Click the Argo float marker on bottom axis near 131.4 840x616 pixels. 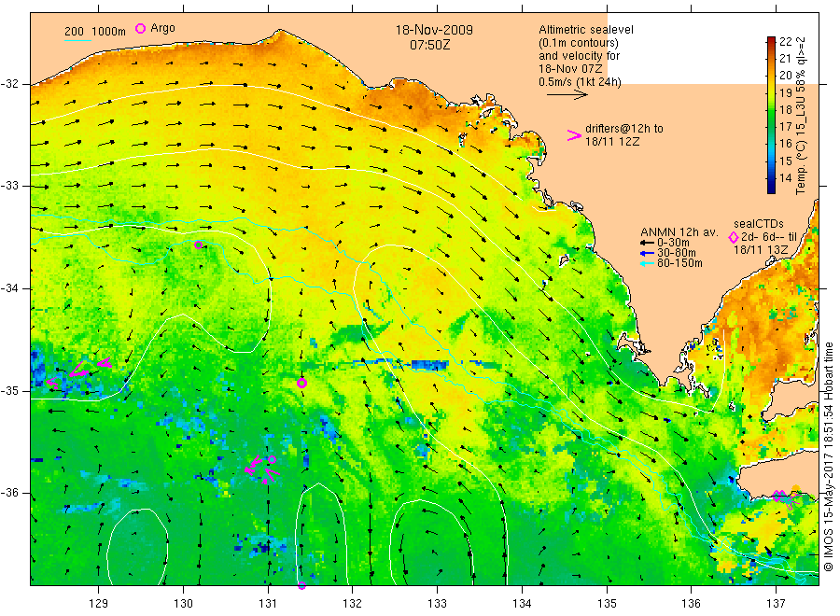(x=301, y=585)
